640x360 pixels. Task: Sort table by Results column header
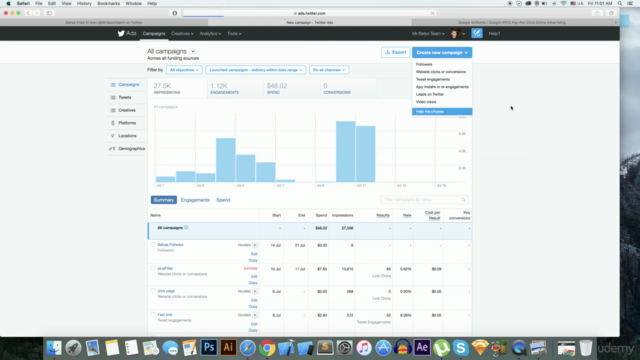(383, 215)
